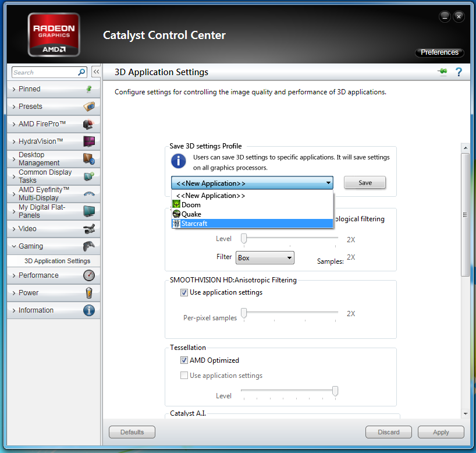The height and width of the screenshot is (453, 476).
Task: Click the Apply button
Action: coord(441,432)
